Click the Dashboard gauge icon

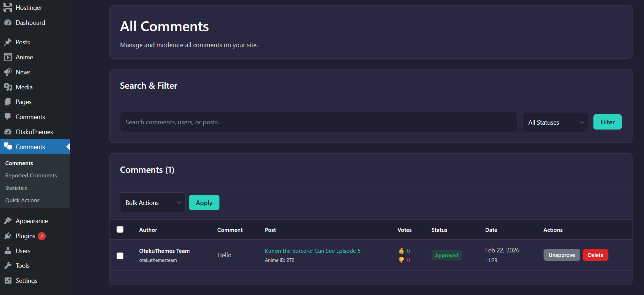point(8,23)
